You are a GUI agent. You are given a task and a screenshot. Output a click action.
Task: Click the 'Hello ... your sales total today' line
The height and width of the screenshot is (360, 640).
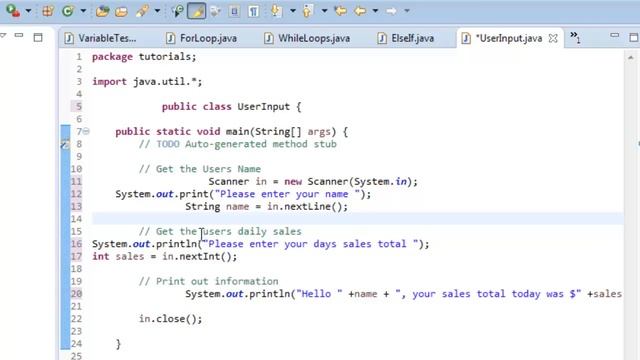click(404, 294)
